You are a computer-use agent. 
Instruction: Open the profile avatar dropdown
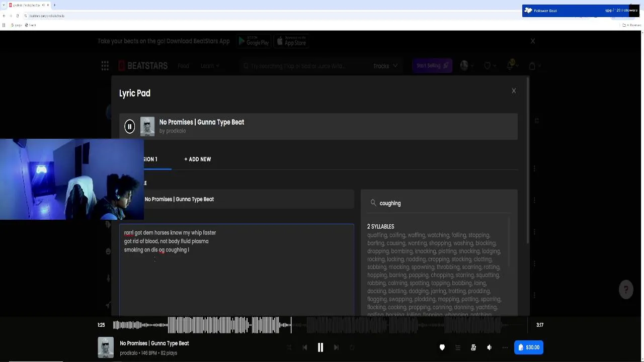click(467, 65)
